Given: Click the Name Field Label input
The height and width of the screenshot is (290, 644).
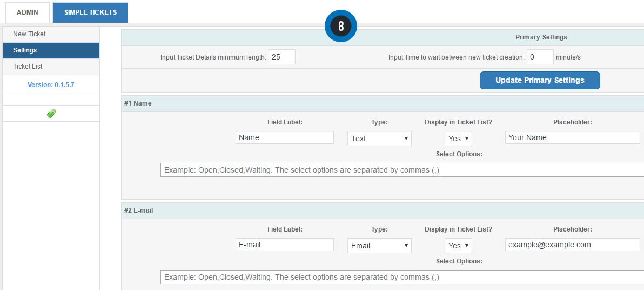Looking at the screenshot, I should pyautogui.click(x=285, y=137).
